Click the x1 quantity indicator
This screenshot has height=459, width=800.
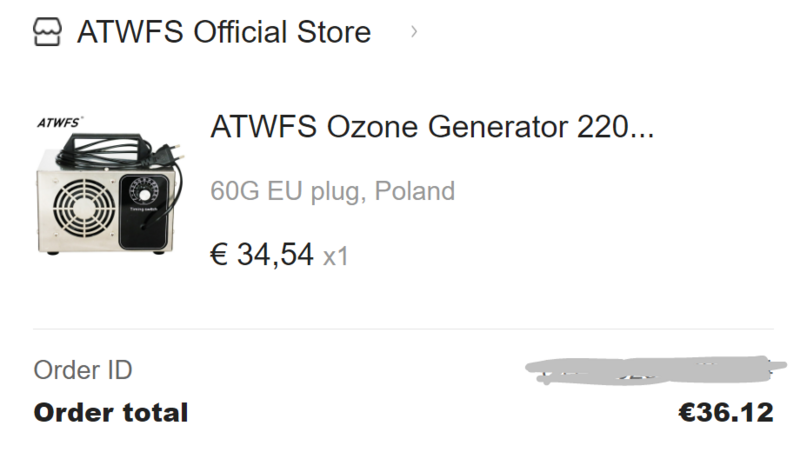336,256
